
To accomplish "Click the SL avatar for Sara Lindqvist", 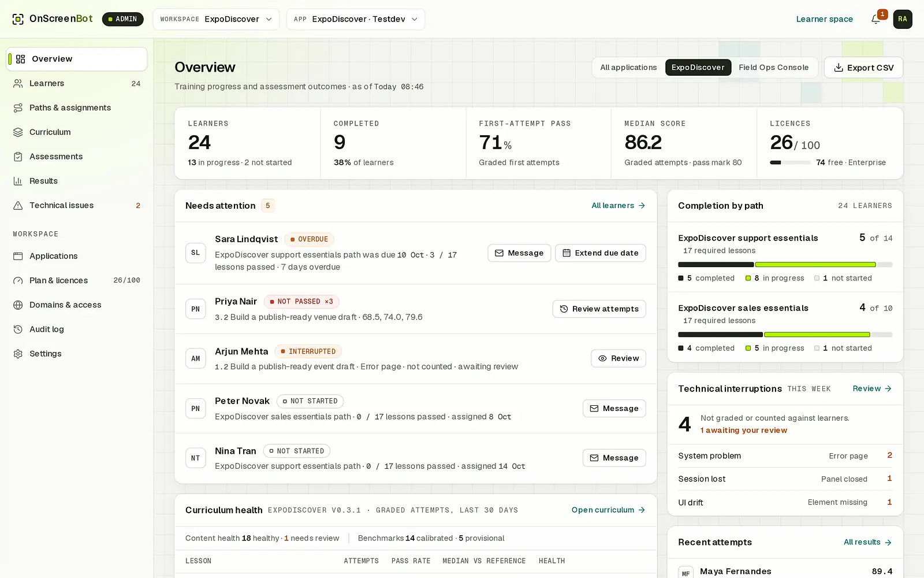I will [x=196, y=253].
